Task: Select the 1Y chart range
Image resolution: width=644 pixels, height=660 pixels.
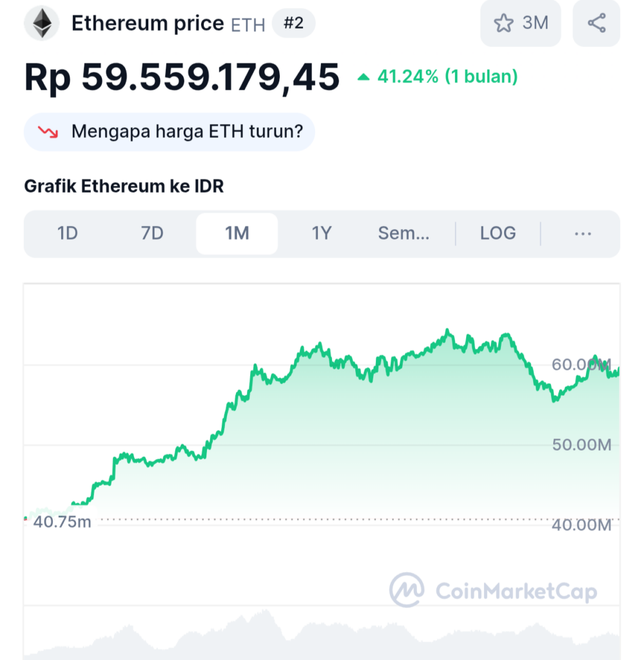Action: (x=322, y=233)
